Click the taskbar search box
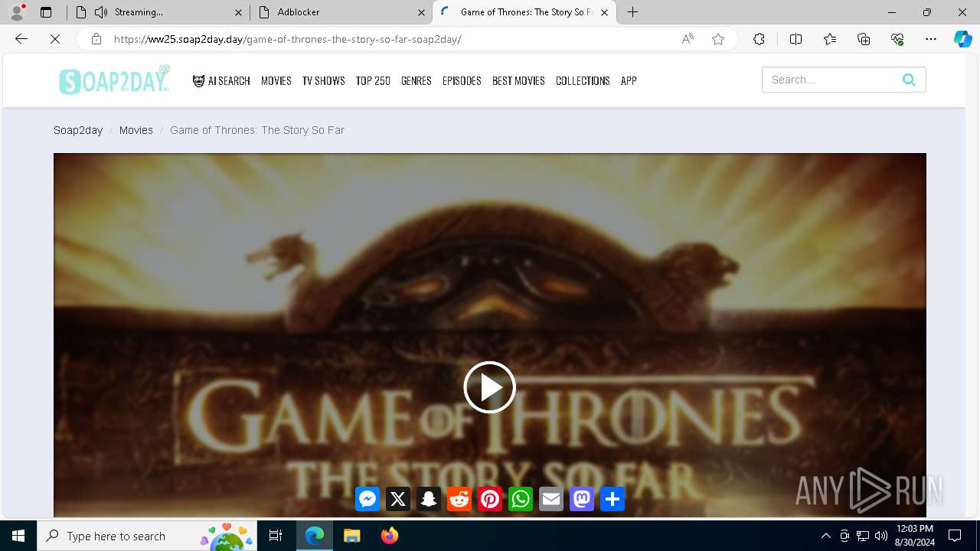980x551 pixels. [148, 536]
